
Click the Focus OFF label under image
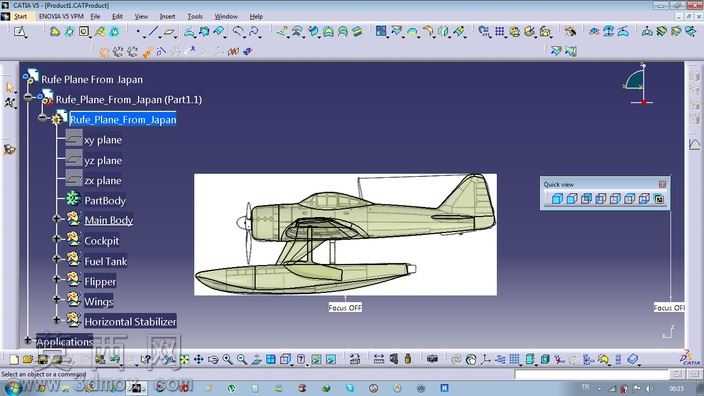click(x=345, y=308)
